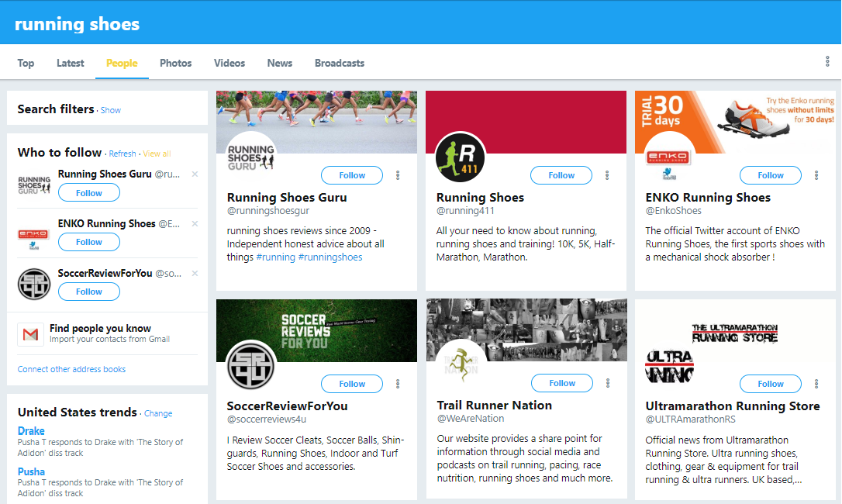Follow Trail Runner Nation from its card
This screenshot has width=842, height=504.
pyautogui.click(x=561, y=383)
